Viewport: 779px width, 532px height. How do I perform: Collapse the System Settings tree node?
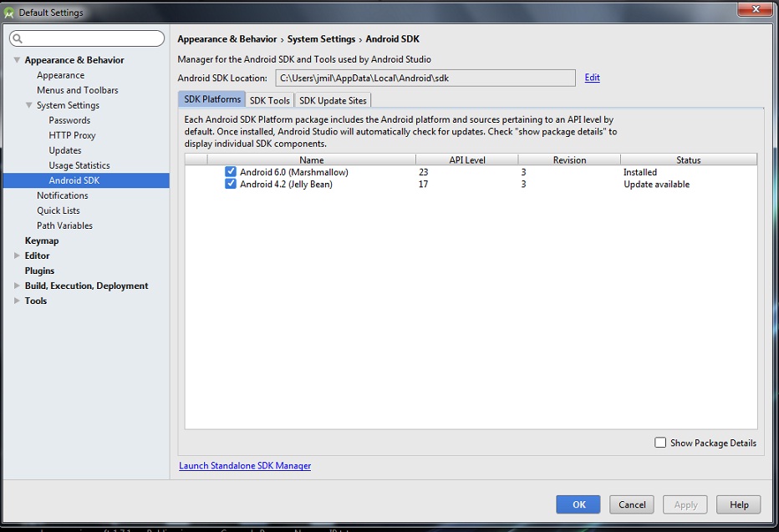29,105
